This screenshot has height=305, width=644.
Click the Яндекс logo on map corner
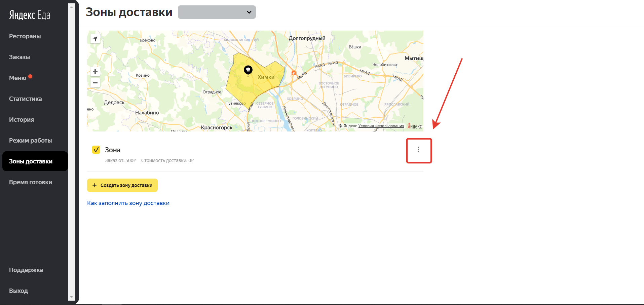[x=414, y=126]
